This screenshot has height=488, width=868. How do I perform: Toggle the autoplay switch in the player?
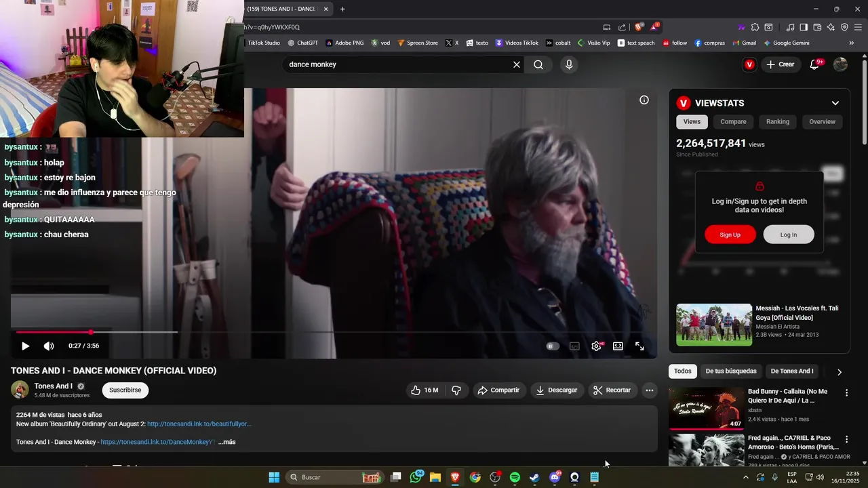point(553,346)
